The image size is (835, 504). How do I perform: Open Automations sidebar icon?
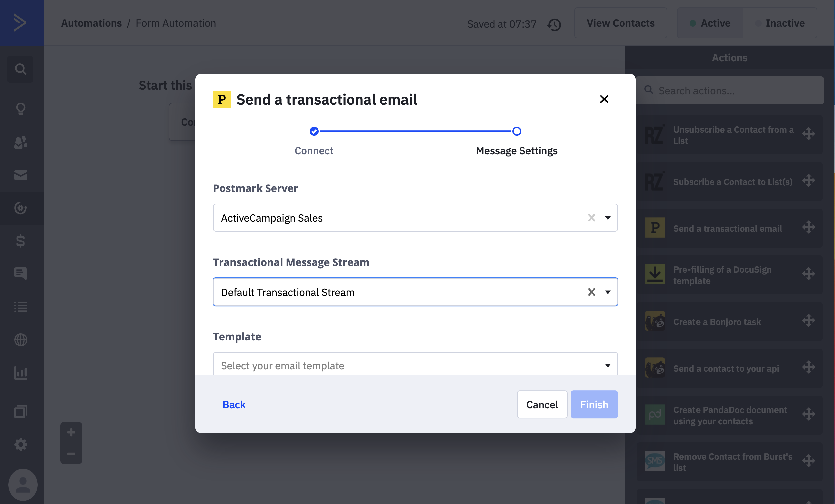coord(21,208)
